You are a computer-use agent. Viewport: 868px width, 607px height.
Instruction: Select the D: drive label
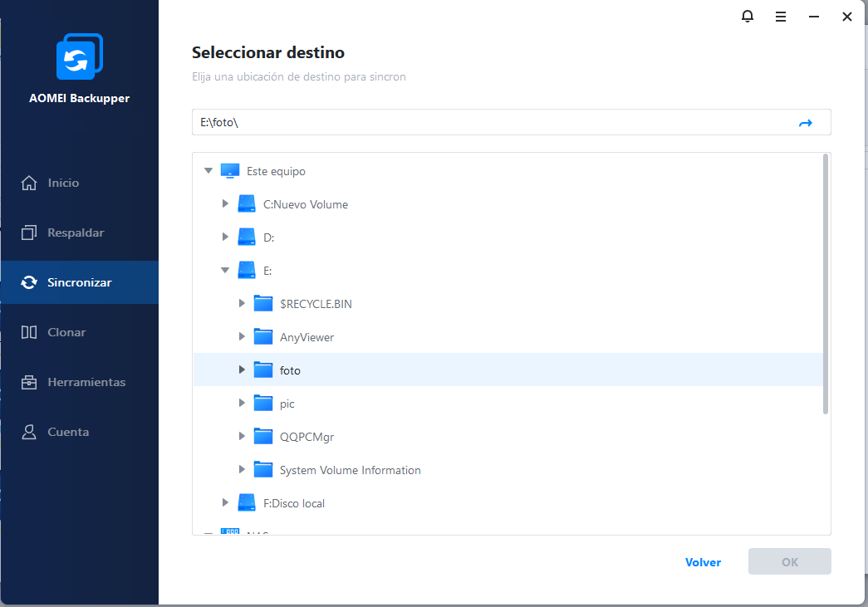268,238
